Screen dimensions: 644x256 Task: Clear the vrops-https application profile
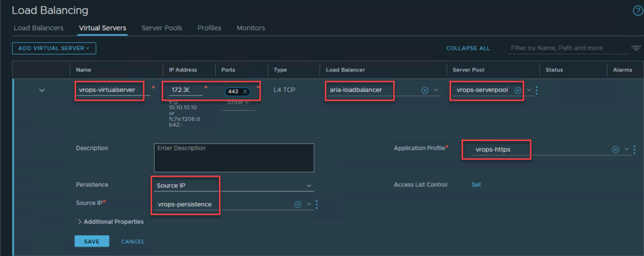click(615, 150)
